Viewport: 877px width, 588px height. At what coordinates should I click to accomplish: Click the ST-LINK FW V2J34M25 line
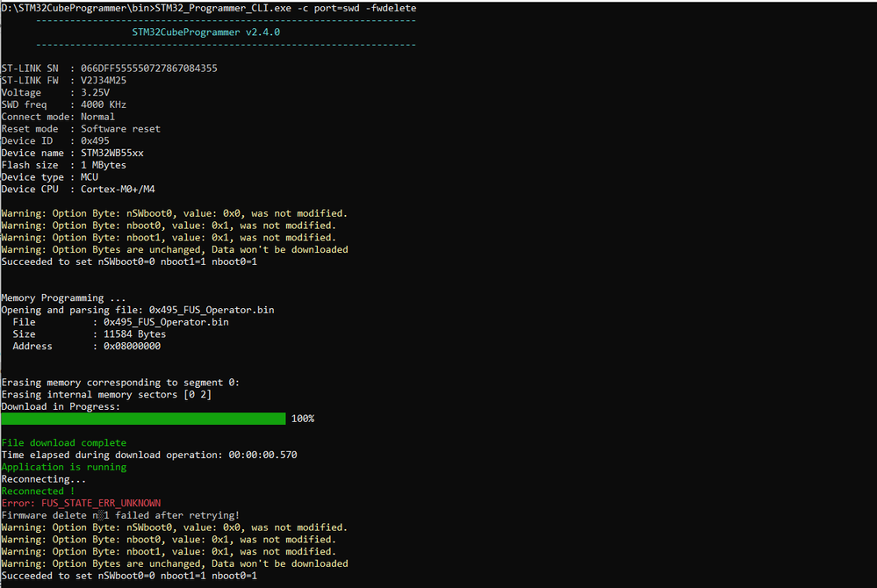[x=64, y=81]
